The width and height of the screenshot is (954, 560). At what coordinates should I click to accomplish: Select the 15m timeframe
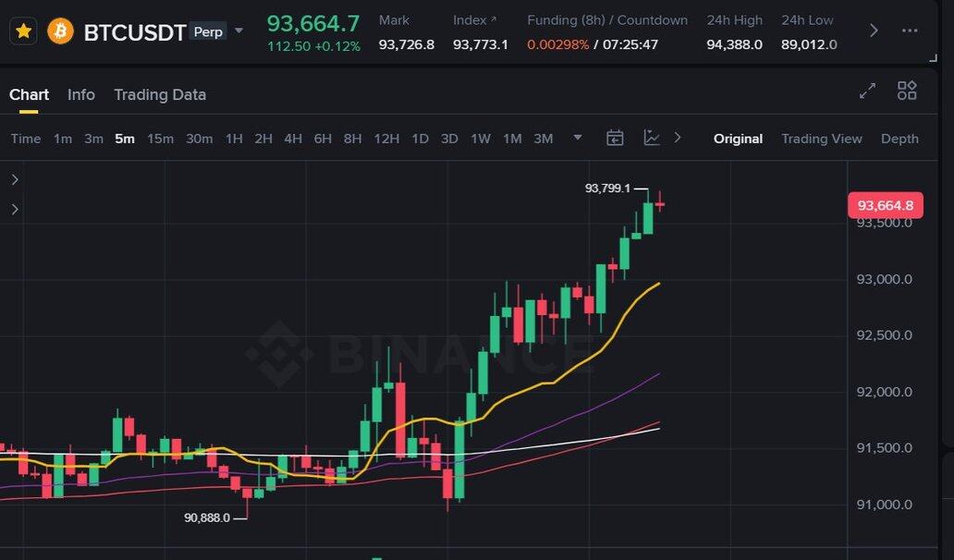(160, 139)
